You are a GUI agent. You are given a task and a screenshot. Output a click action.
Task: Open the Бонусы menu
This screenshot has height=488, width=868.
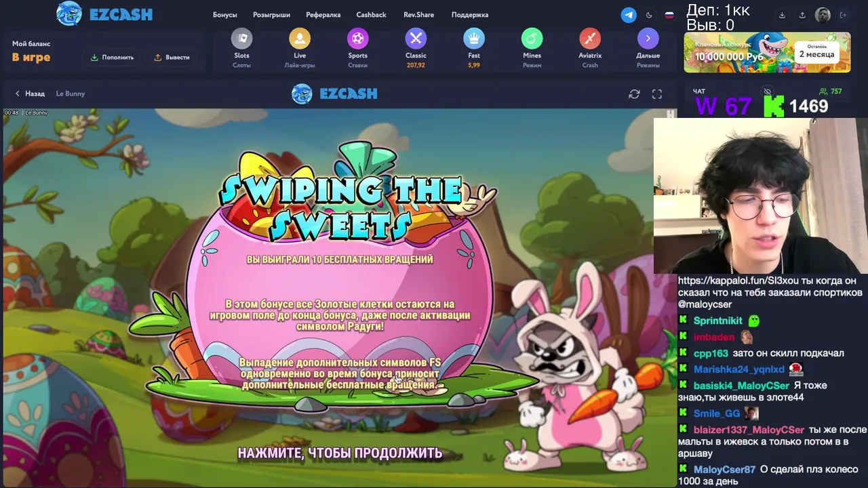coord(225,15)
